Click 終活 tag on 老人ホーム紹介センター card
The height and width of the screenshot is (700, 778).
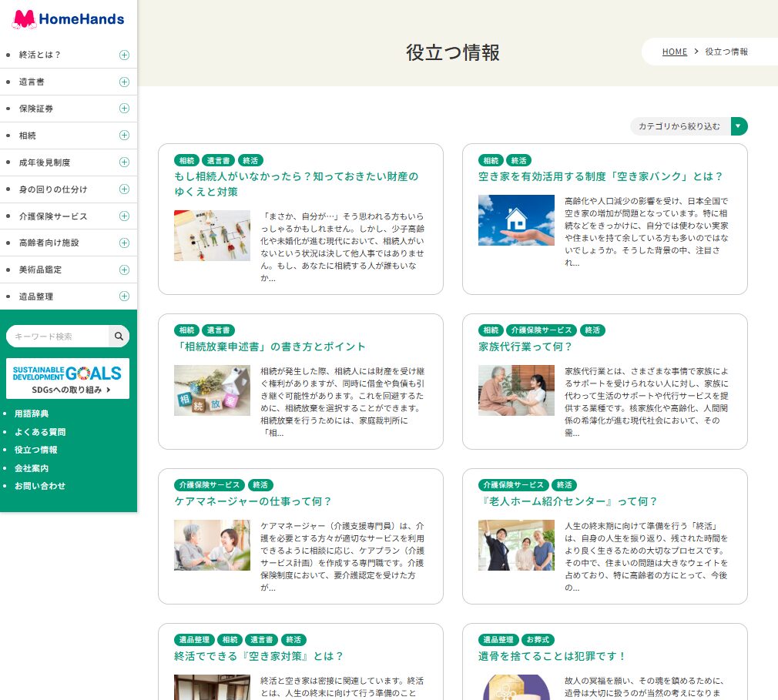click(x=565, y=485)
